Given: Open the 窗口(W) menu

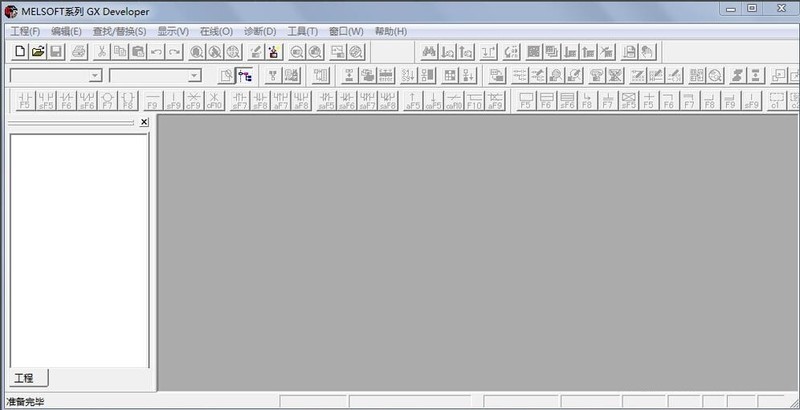Looking at the screenshot, I should (346, 32).
